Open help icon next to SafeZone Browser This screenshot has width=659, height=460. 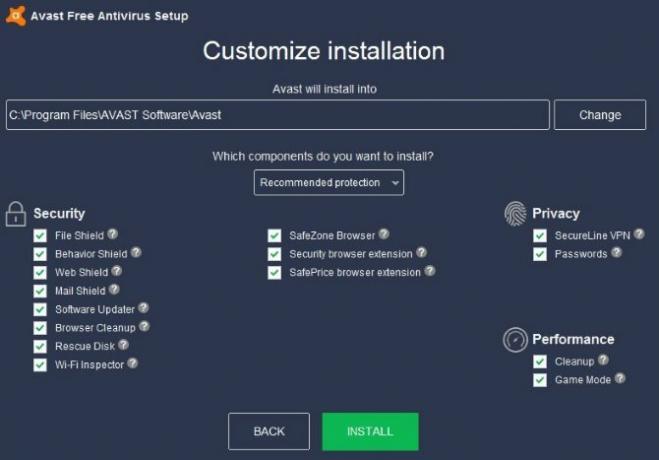click(x=384, y=234)
